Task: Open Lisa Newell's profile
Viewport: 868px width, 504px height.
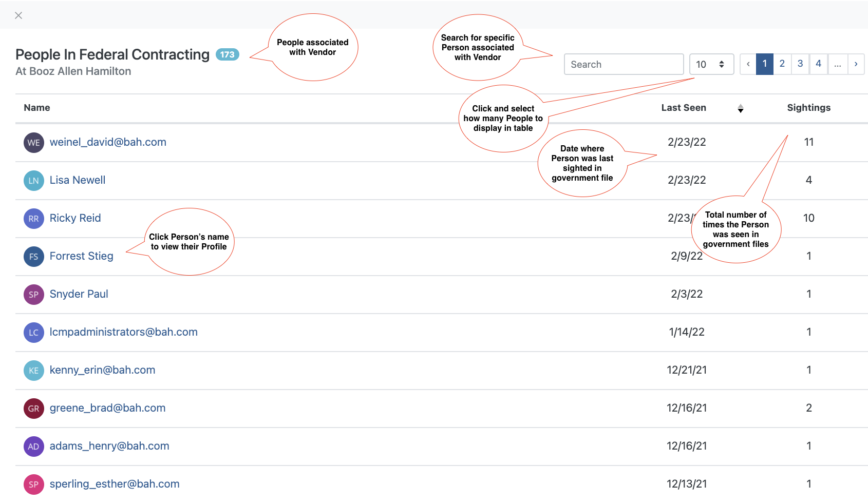Action: tap(78, 180)
